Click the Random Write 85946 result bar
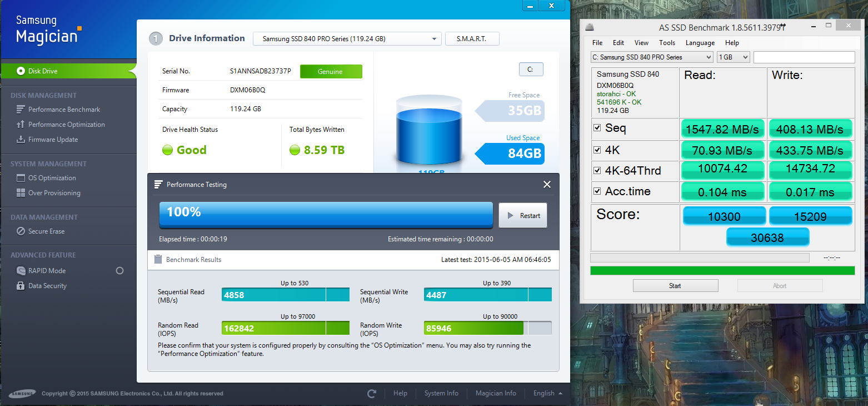This screenshot has width=868, height=406. [488, 328]
